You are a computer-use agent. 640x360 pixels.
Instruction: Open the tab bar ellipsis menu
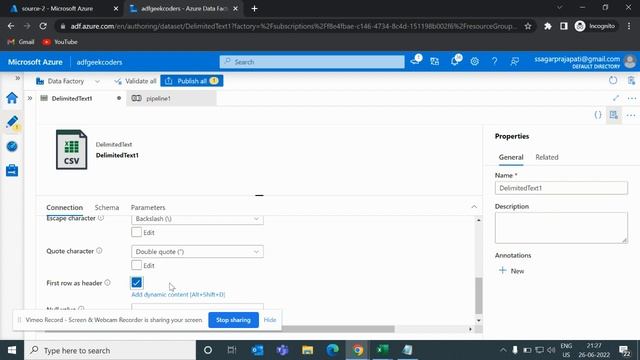pos(631,98)
